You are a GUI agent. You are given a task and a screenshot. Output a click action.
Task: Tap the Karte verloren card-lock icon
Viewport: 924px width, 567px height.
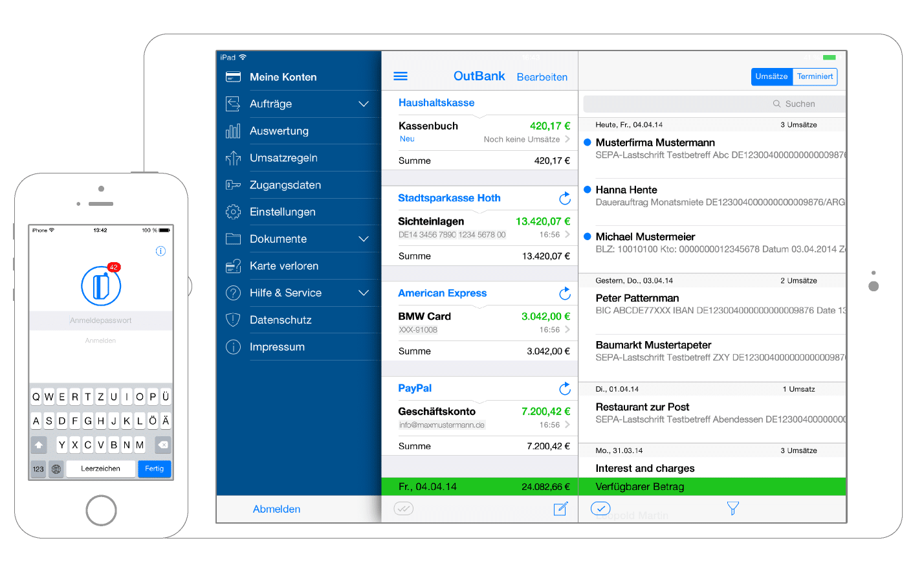(233, 266)
